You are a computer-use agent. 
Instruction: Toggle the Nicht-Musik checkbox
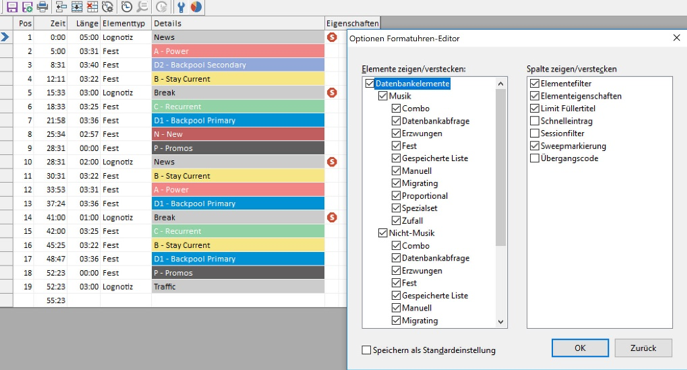(383, 233)
